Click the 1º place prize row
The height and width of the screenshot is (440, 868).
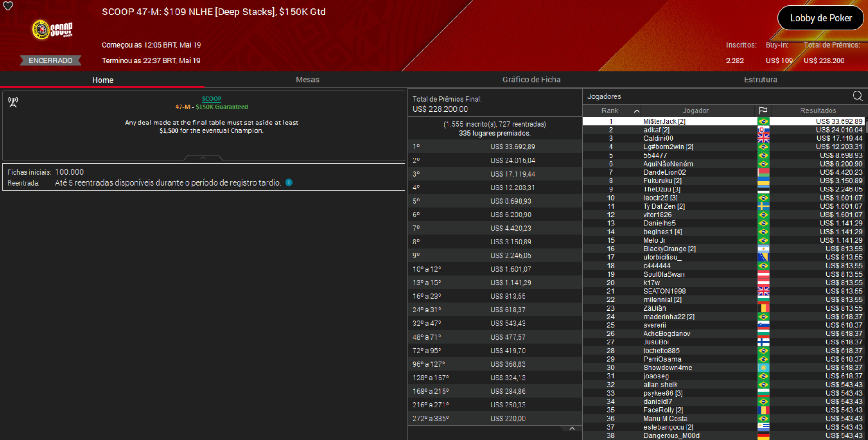click(x=495, y=147)
